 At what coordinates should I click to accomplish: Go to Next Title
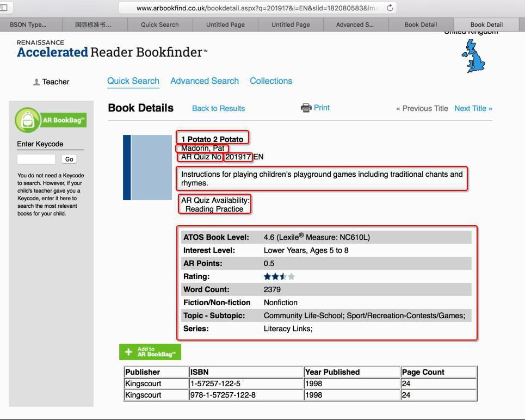point(473,108)
